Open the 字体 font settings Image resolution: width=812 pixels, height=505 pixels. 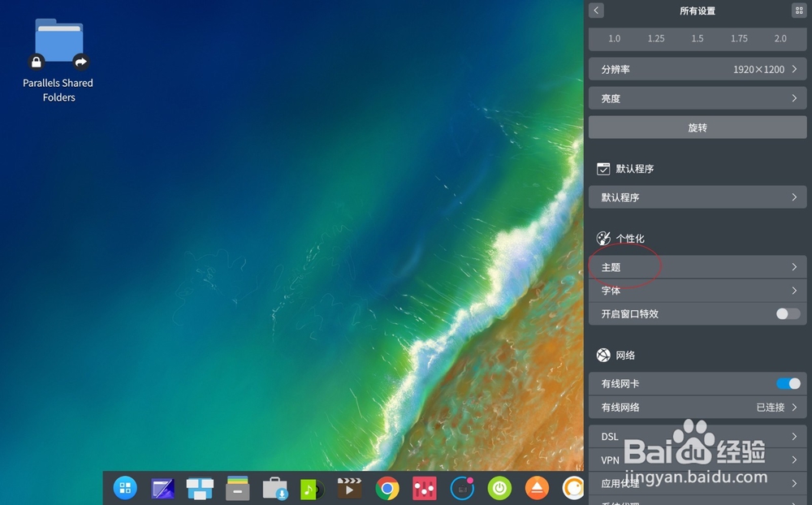click(x=697, y=290)
